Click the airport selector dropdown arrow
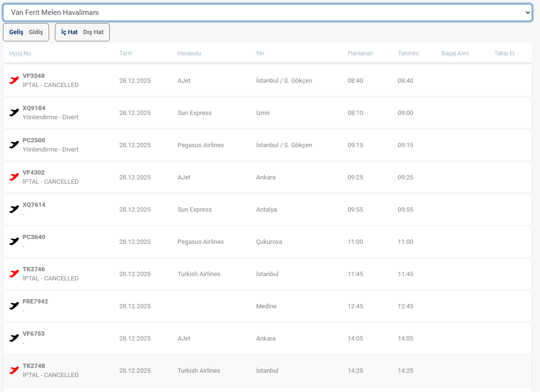 (x=527, y=13)
